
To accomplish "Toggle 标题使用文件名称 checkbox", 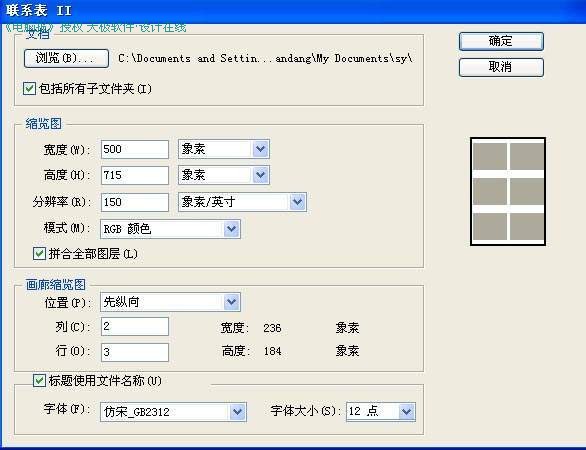I will [x=39, y=381].
